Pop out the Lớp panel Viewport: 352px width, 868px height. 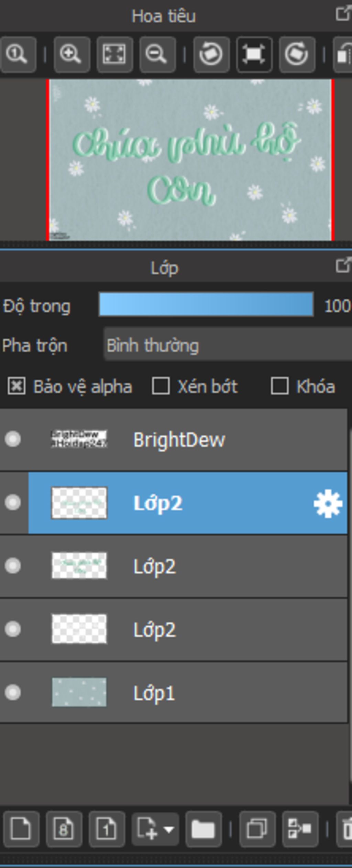tap(343, 266)
